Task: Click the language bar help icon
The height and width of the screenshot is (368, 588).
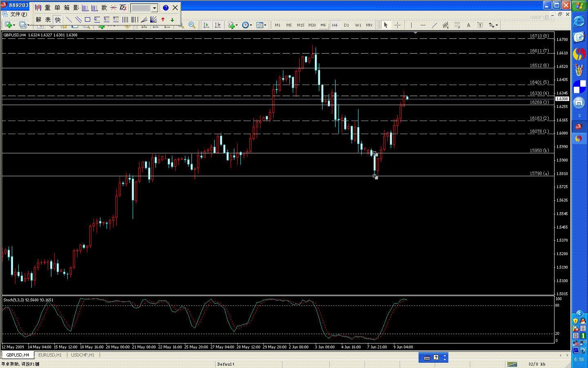Action: pos(436,358)
